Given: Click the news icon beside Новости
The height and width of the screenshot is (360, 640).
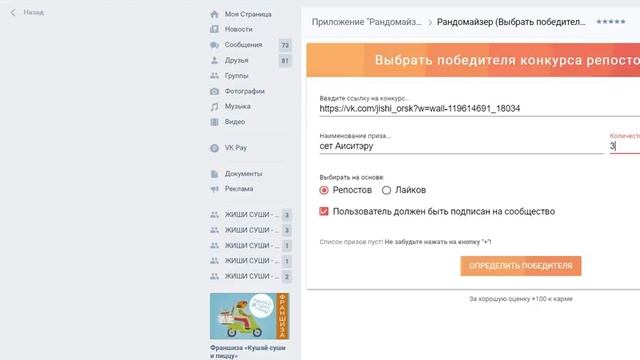Looking at the screenshot, I should coord(214,29).
